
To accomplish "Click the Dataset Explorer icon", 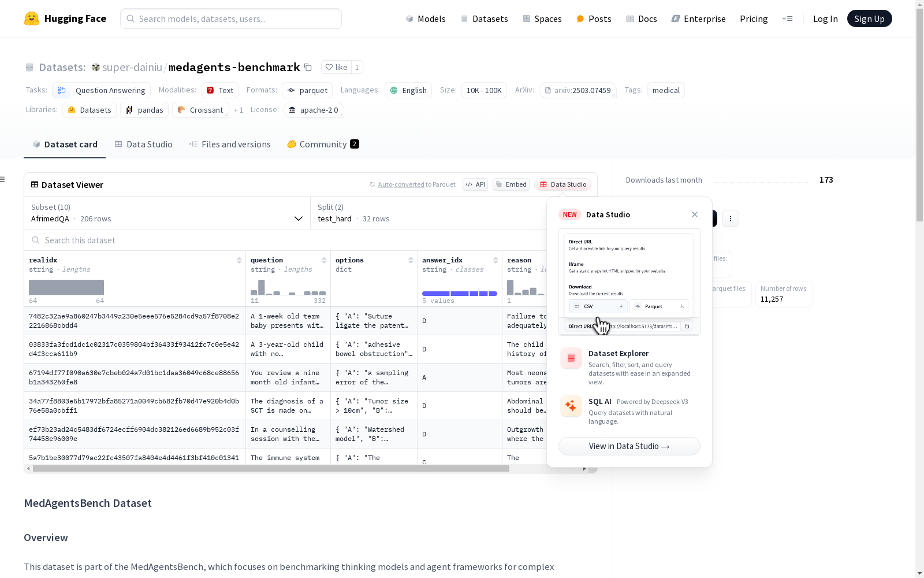I will point(571,358).
